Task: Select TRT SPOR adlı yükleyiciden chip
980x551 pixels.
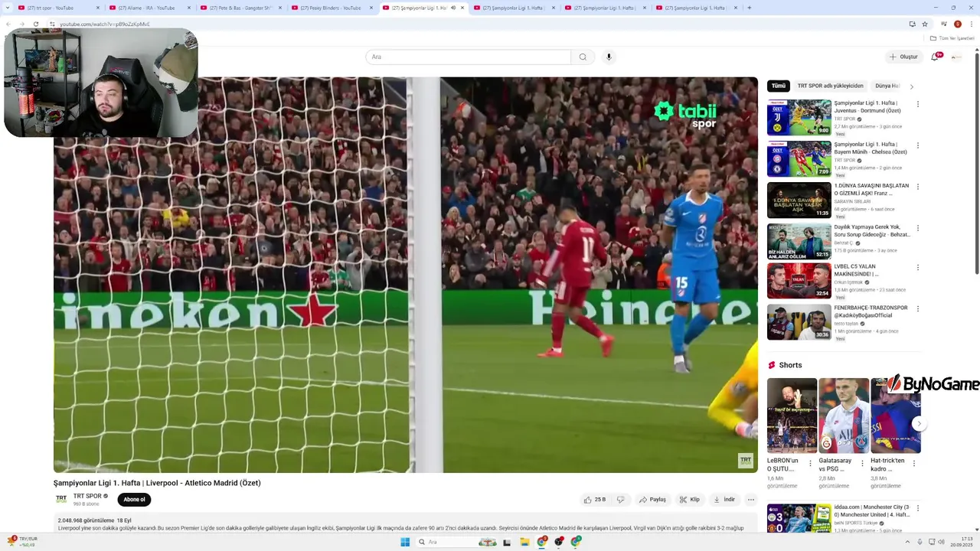Action: click(x=830, y=86)
